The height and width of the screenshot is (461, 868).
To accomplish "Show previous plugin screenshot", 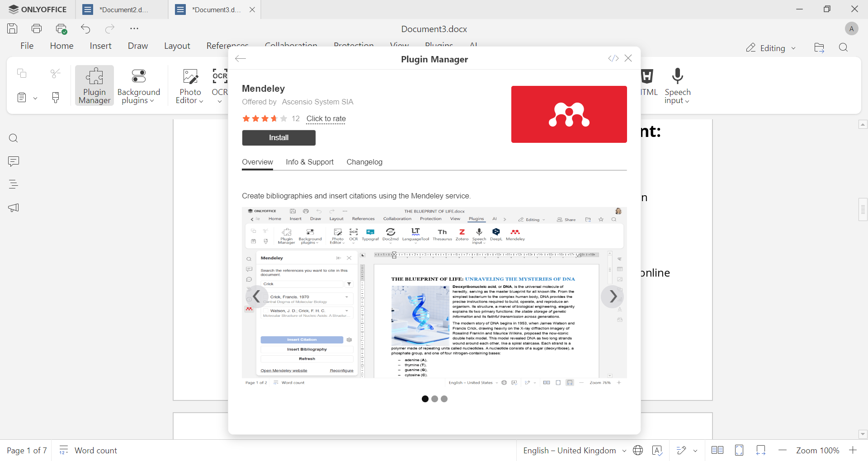I will pos(257,296).
